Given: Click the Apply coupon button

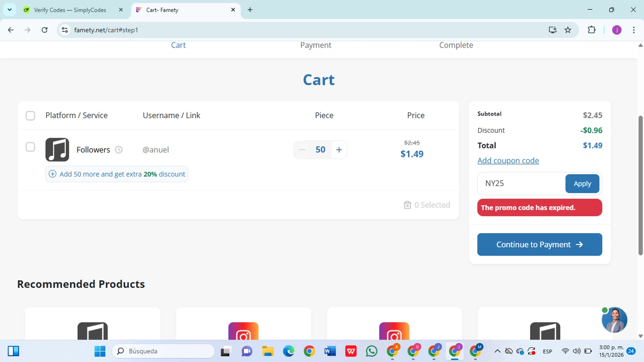Looking at the screenshot, I should point(582,183).
